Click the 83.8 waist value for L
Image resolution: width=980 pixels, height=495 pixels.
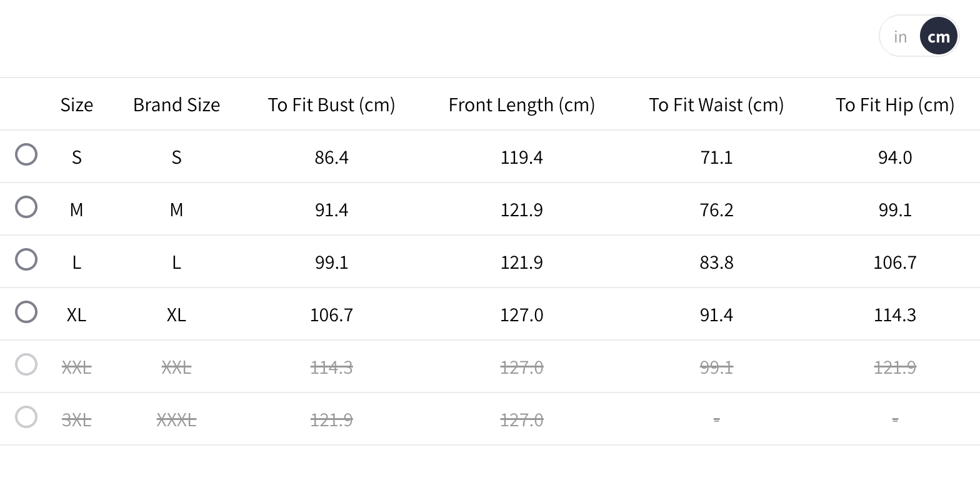click(716, 262)
